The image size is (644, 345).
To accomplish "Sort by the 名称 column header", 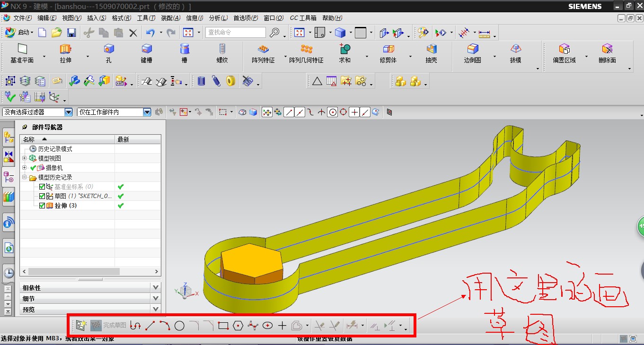I will click(x=67, y=139).
